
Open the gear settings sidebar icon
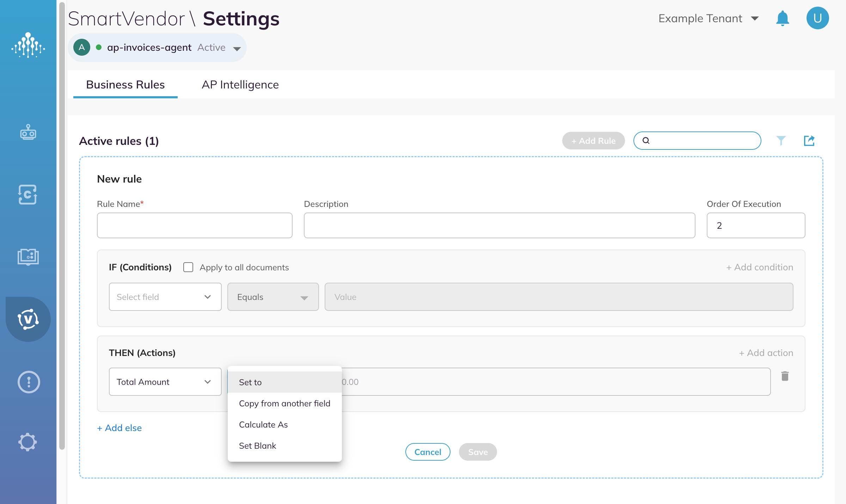coord(27,442)
